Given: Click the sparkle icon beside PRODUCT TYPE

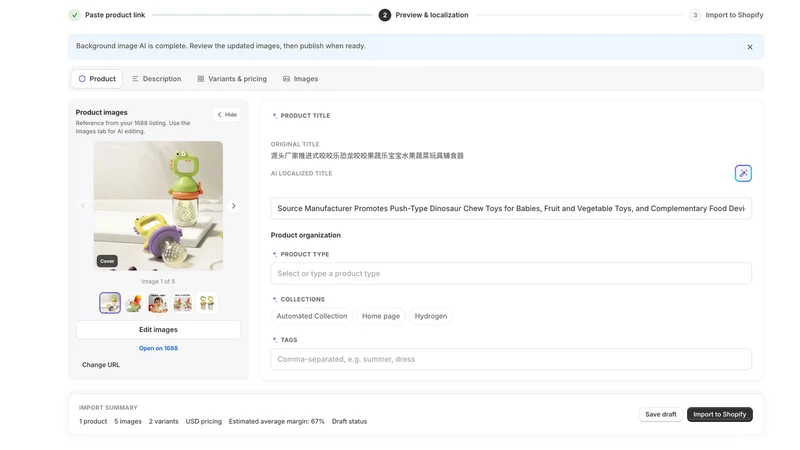Looking at the screenshot, I should click(x=274, y=254).
